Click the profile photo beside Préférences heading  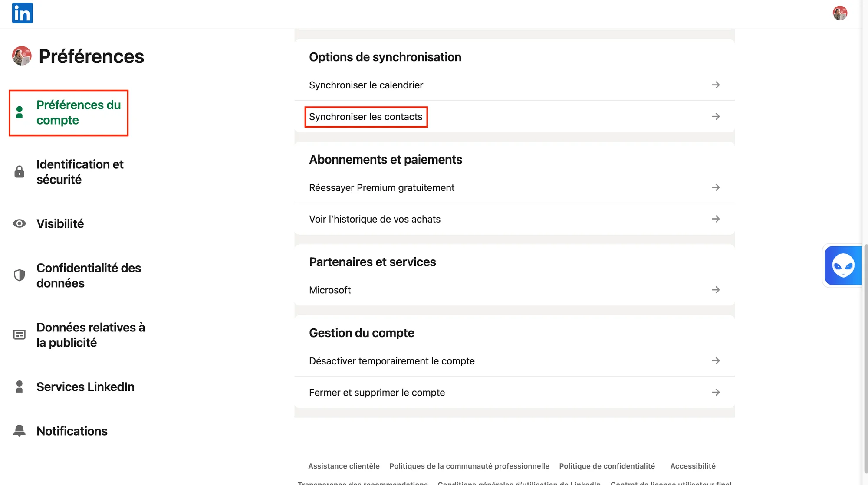point(22,56)
